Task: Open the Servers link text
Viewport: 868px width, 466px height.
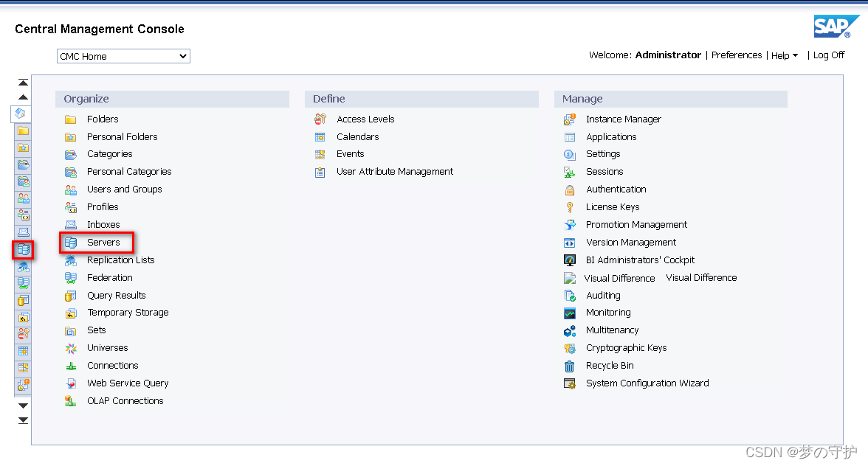Action: 103,242
